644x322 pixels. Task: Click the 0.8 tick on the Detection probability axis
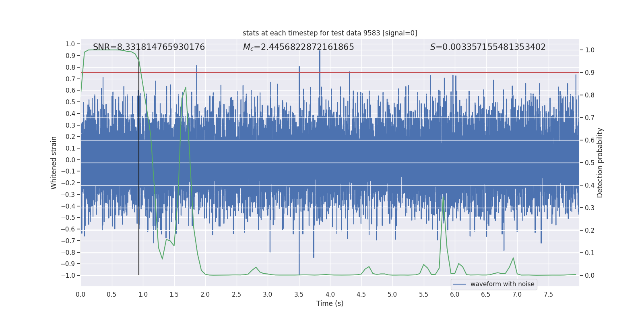click(590, 95)
